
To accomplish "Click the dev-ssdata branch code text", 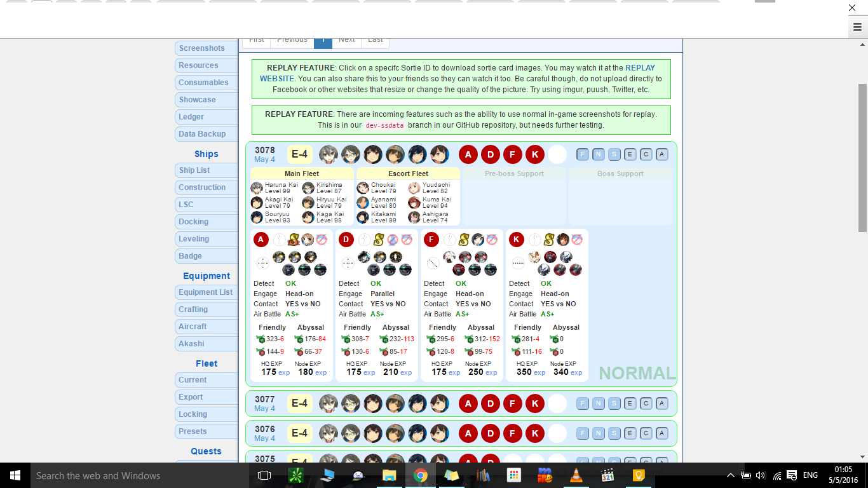I will coord(384,126).
